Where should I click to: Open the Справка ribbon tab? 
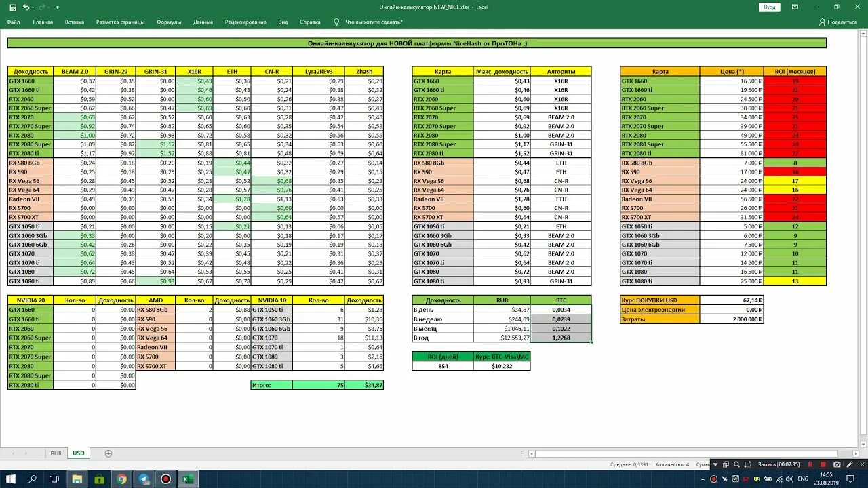click(x=310, y=22)
